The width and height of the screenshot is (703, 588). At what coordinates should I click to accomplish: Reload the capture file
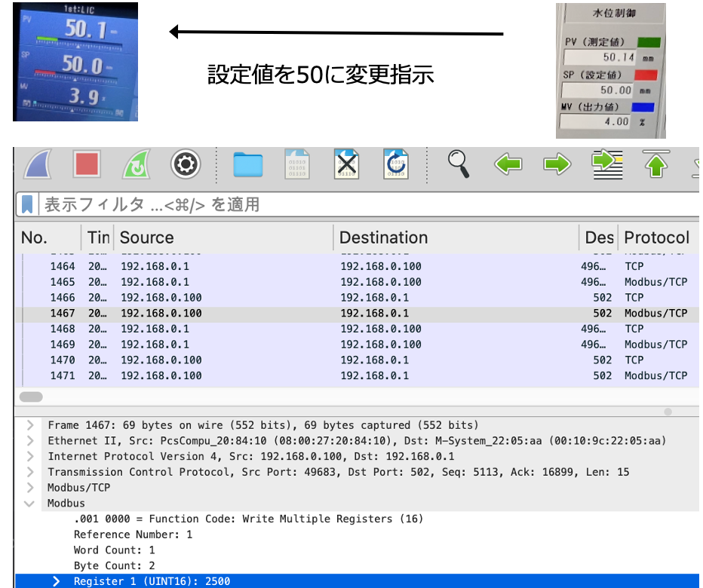(396, 164)
